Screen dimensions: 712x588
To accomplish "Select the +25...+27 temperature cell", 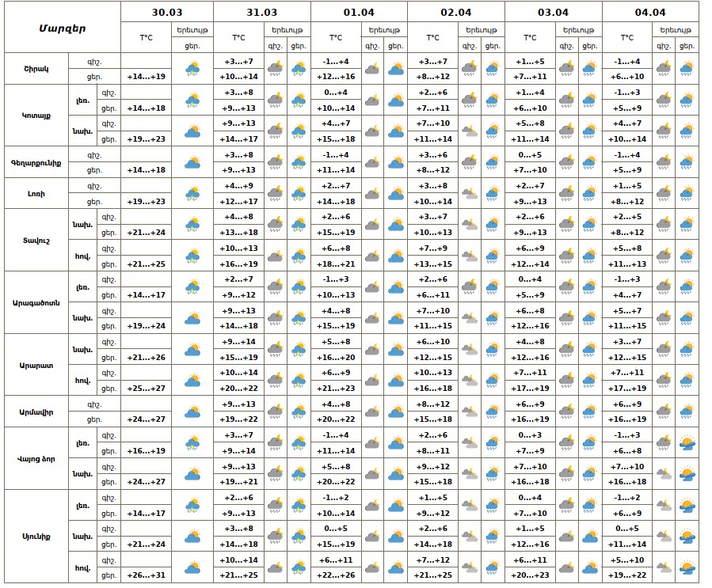I will (147, 389).
